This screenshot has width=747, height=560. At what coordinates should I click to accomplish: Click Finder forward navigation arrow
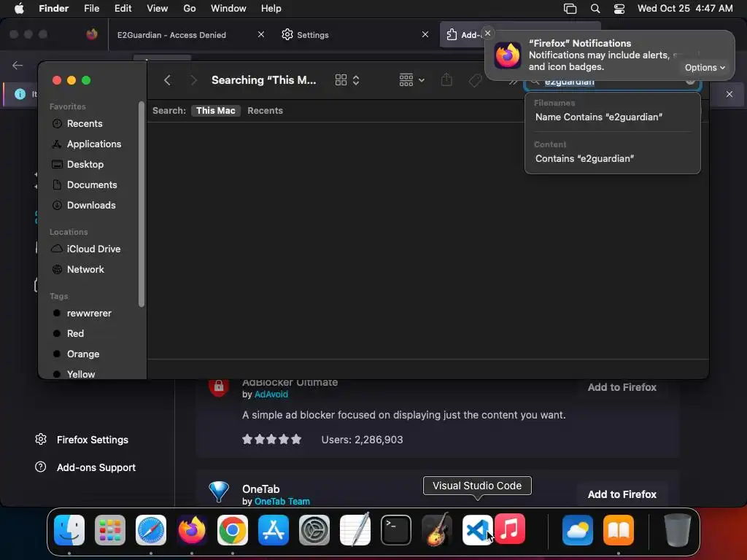pyautogui.click(x=193, y=80)
